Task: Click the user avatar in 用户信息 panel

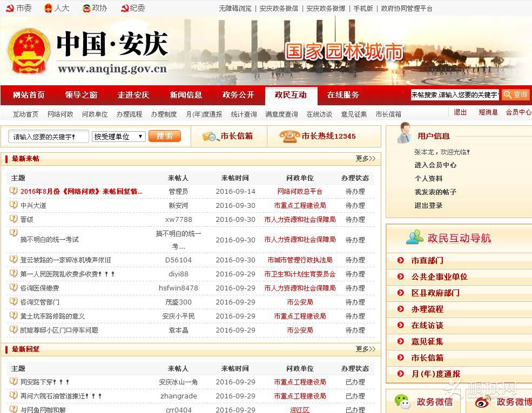Action: 402,134
